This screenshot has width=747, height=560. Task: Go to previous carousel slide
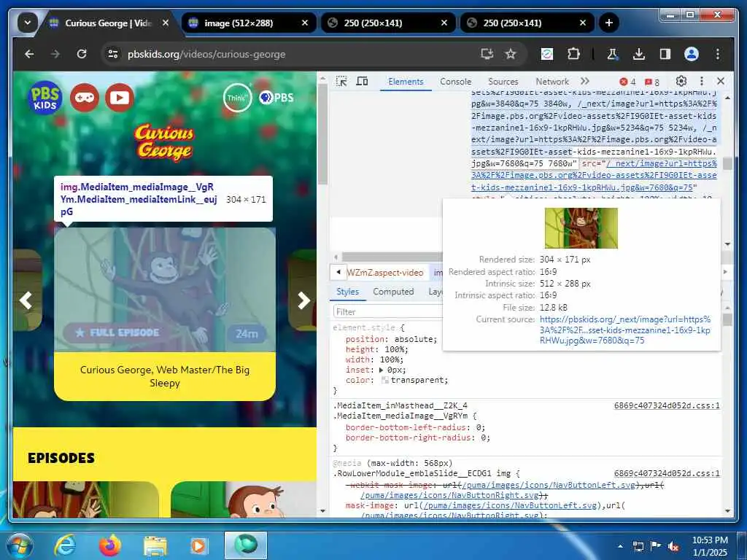tap(26, 300)
